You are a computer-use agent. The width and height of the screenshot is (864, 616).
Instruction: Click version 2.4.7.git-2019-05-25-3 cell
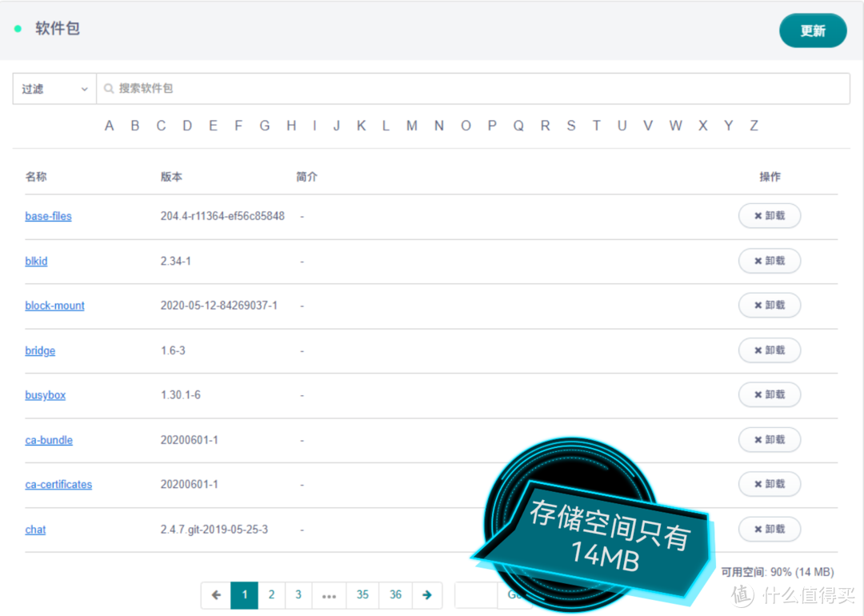pos(214,530)
